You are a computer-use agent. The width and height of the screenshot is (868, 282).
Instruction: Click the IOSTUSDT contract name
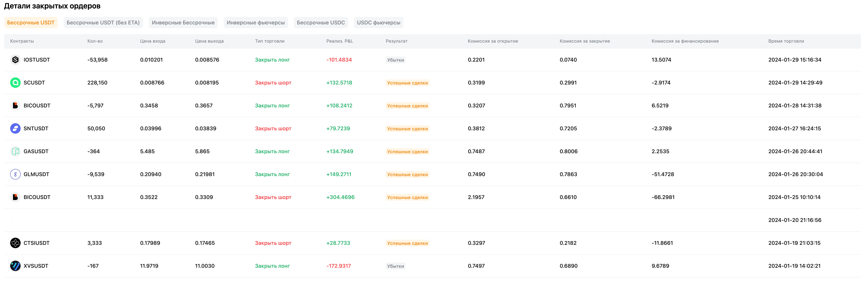[37, 60]
